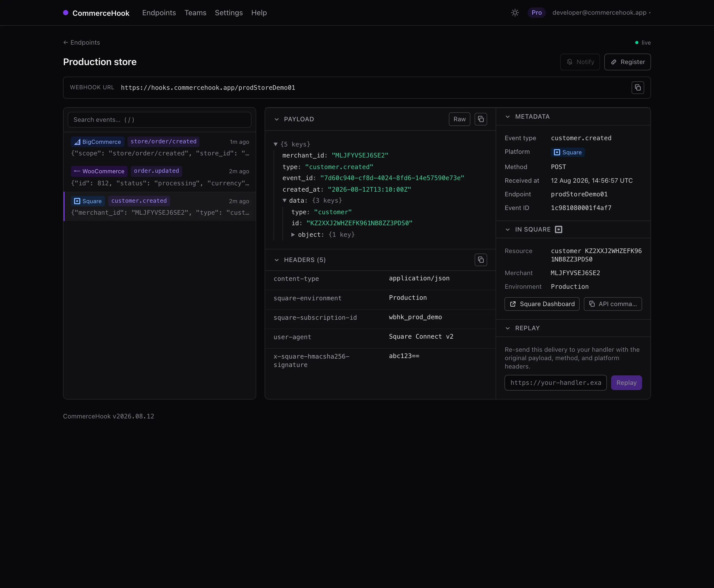
Task: Select the WooCommerce order.updated event
Action: [x=160, y=177]
